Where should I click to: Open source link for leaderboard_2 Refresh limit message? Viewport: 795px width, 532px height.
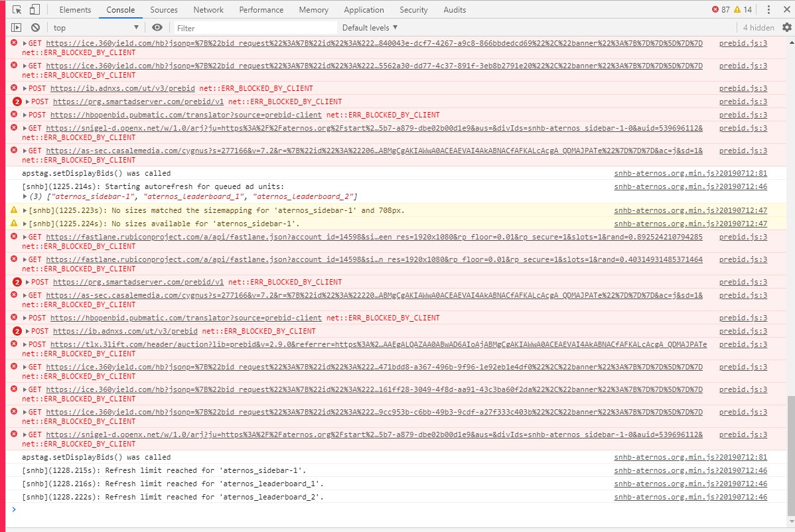(691, 497)
